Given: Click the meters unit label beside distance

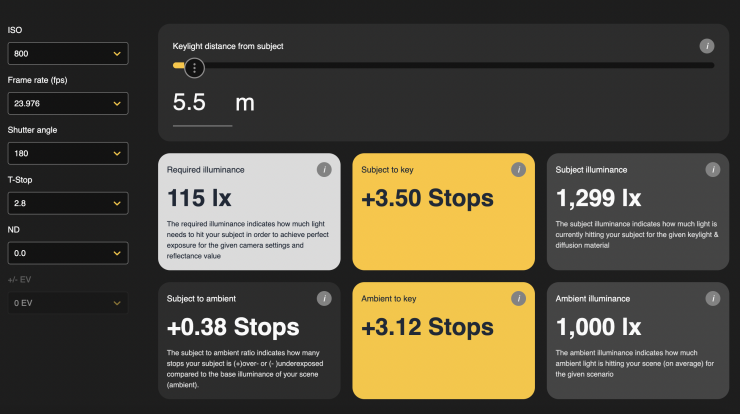Looking at the screenshot, I should pos(245,103).
